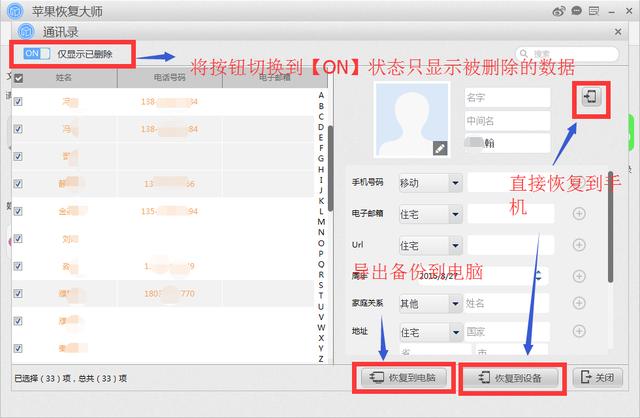The image size is (640, 418).
Task: Jump to letter H in alphabet index
Action: coord(321,169)
